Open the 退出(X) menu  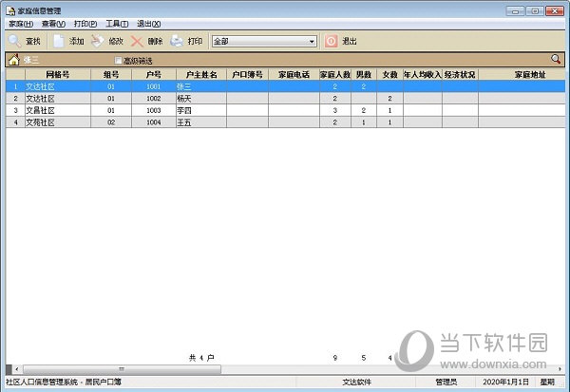(149, 24)
